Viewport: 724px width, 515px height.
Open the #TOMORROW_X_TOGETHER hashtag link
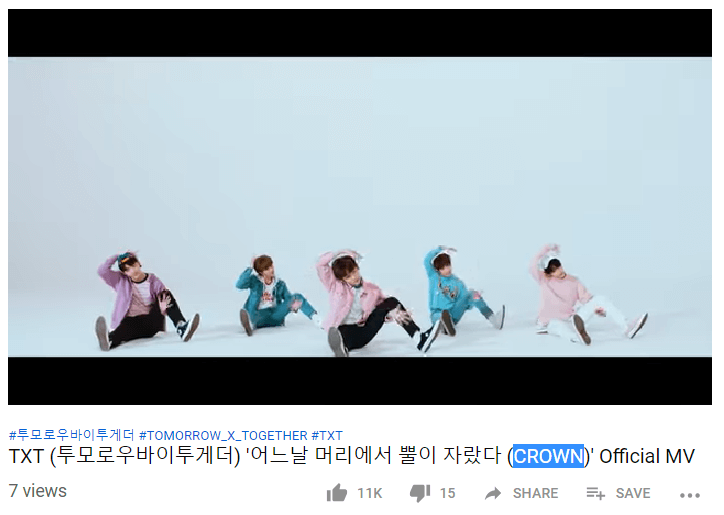[223, 435]
